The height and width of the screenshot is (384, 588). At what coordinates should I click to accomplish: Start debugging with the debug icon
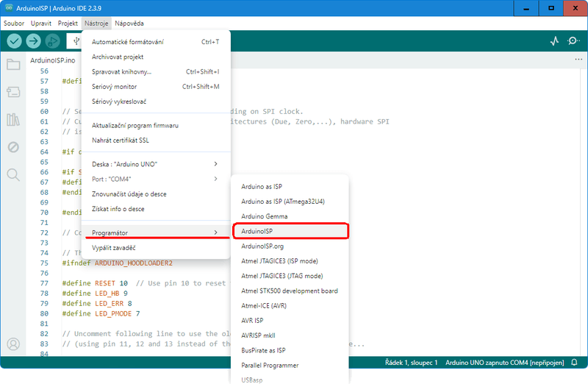pos(52,41)
